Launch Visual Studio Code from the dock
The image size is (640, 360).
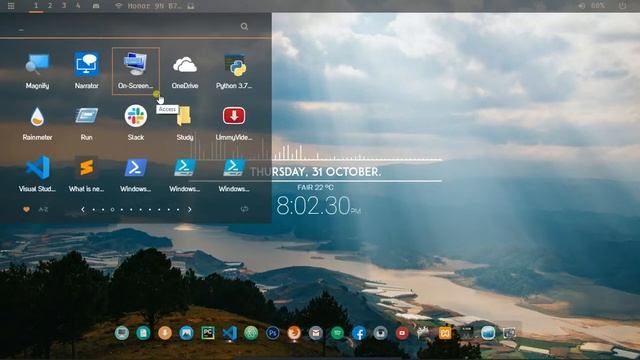(x=229, y=333)
